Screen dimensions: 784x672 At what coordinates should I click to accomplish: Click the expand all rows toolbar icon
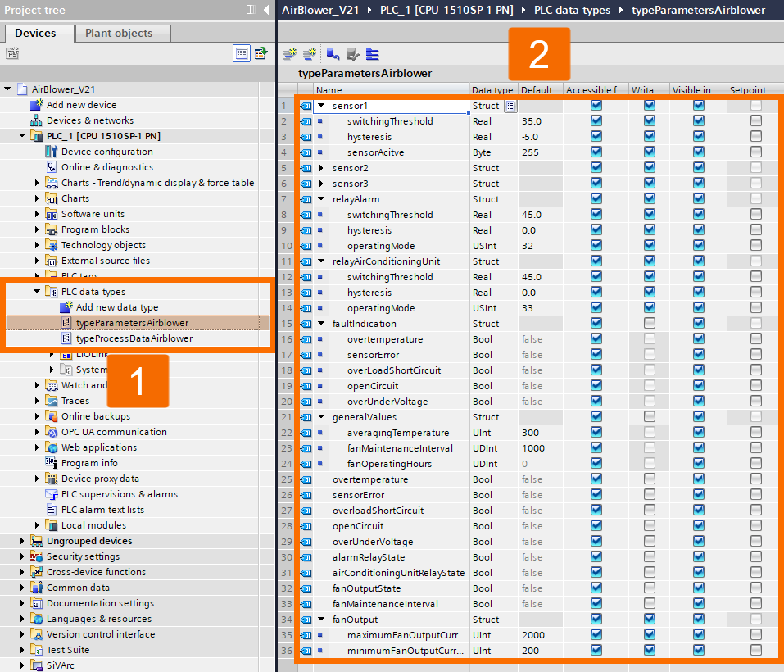click(373, 54)
